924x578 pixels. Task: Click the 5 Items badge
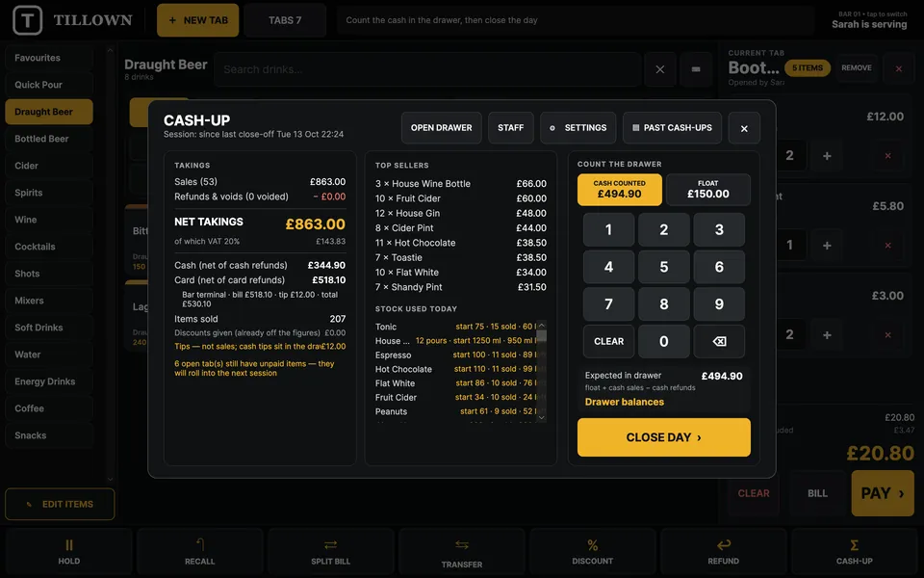(808, 68)
